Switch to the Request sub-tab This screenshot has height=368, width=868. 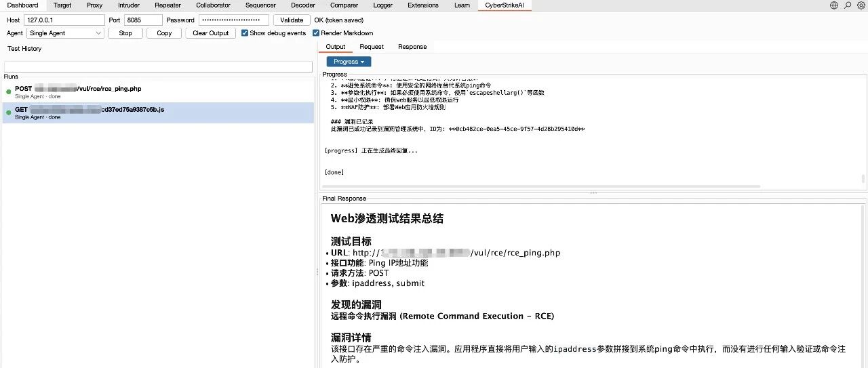[372, 47]
